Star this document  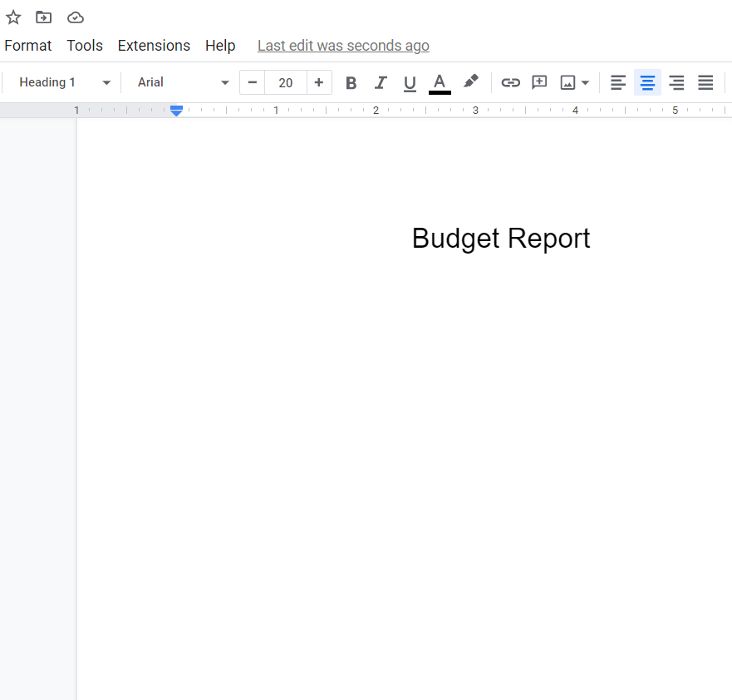(13, 17)
